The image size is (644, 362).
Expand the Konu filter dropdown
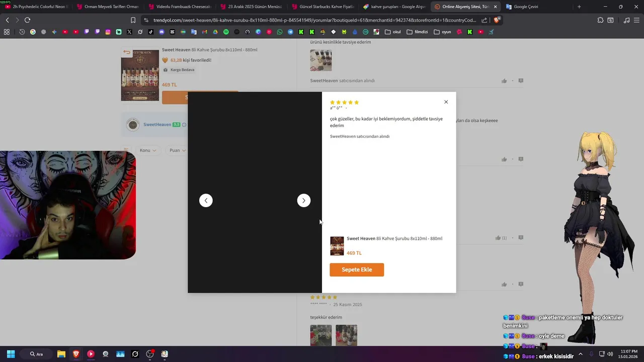[148, 150]
